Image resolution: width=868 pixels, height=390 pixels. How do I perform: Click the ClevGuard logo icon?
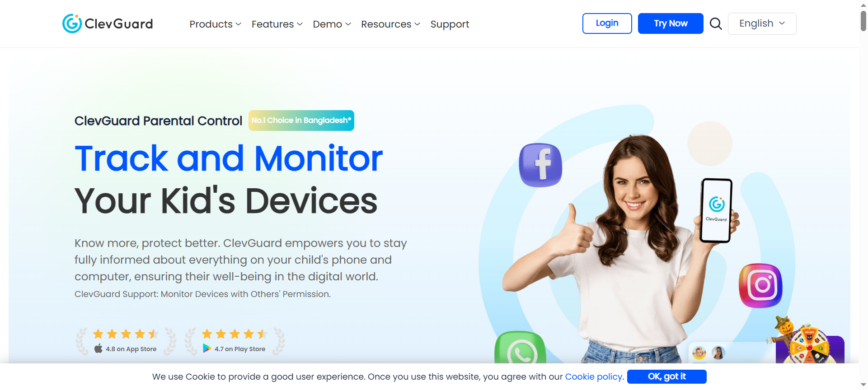point(72,23)
